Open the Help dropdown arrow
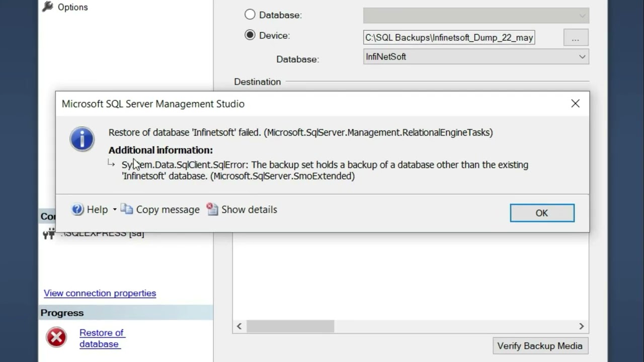This screenshot has height=362, width=644. pos(115,210)
